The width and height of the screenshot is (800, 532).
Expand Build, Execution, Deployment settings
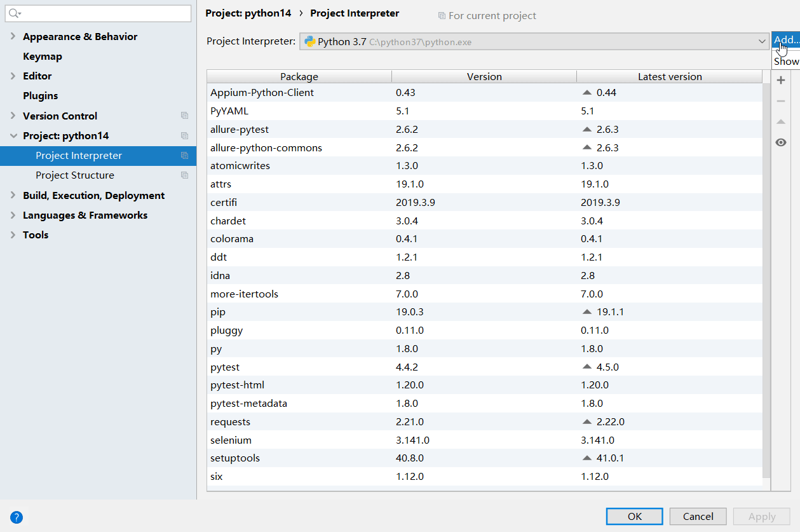click(x=13, y=196)
